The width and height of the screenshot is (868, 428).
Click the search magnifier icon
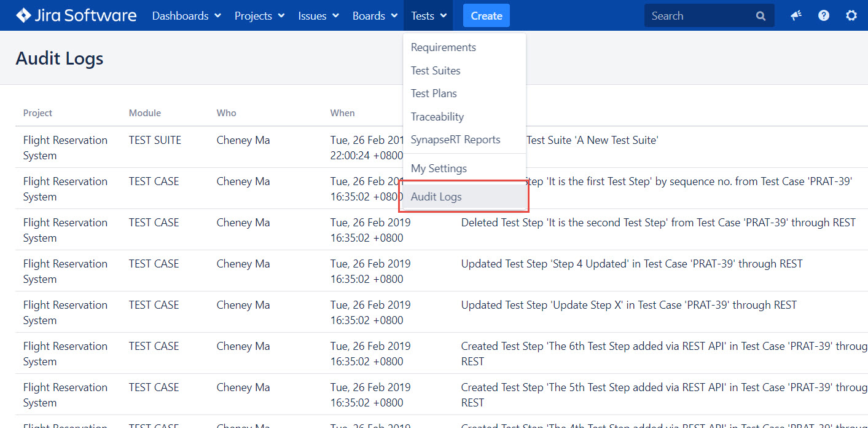760,16
